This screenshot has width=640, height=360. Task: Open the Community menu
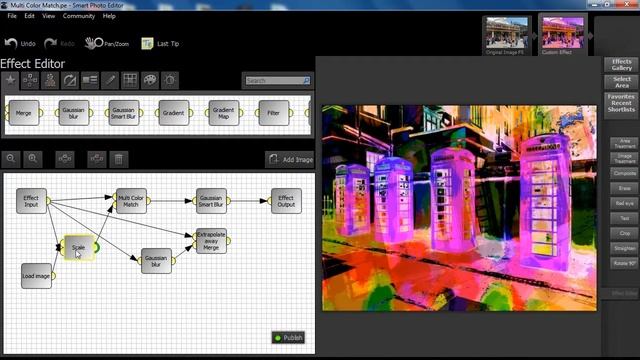[79, 16]
